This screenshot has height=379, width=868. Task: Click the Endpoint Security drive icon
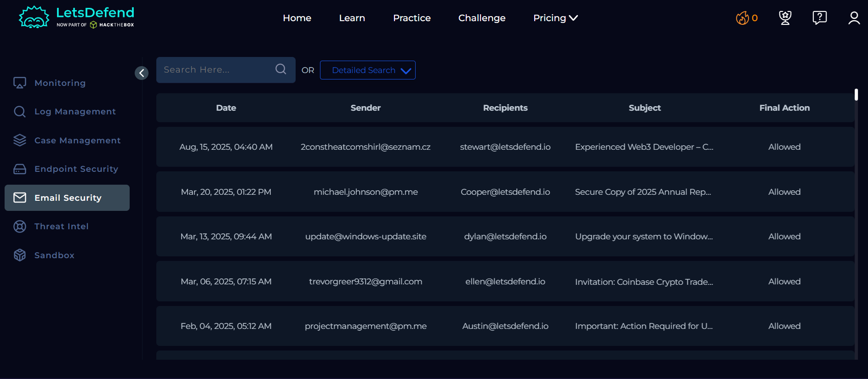tap(20, 169)
